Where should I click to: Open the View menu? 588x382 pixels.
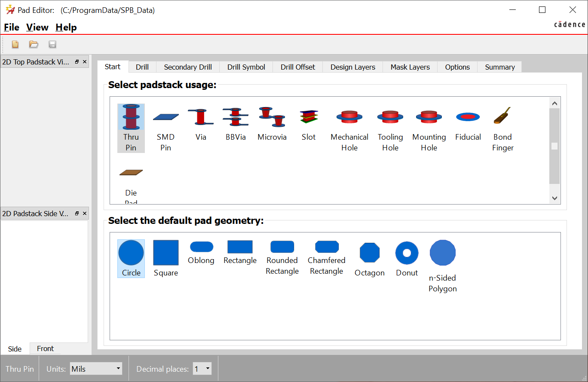tap(37, 27)
